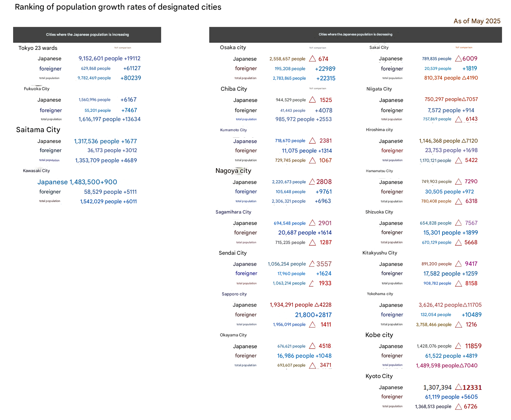
Task: Click the 'Osaka city' heading
Action: (233, 48)
